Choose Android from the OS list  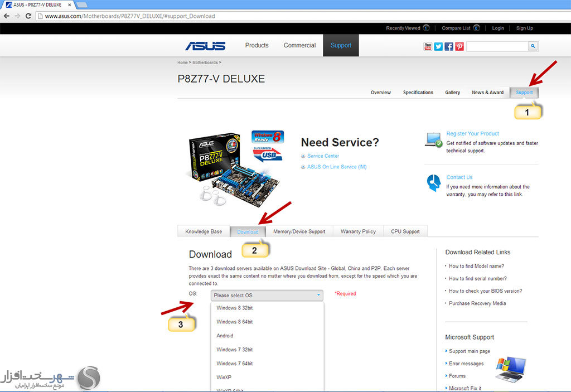225,336
